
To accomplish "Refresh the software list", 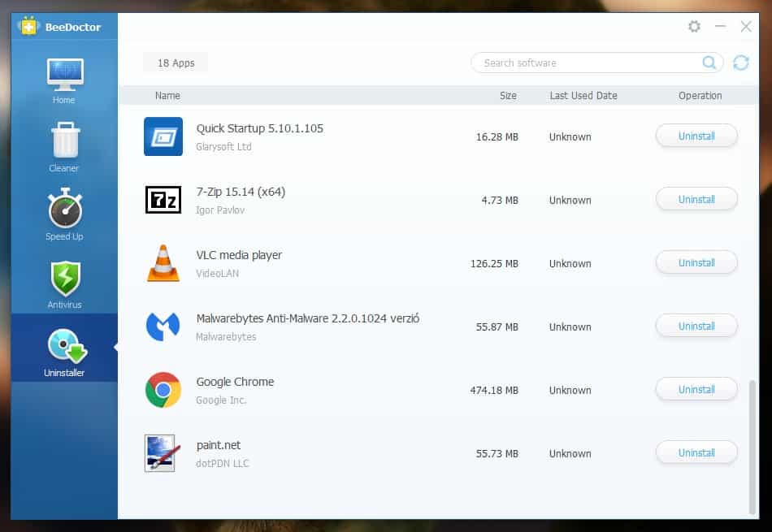I will point(741,63).
